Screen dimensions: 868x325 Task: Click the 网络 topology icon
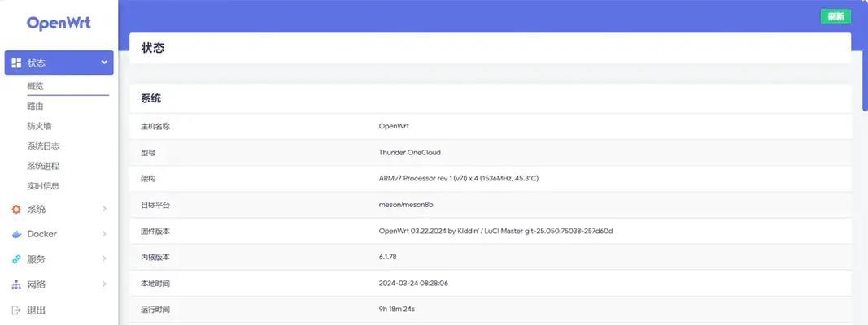click(x=16, y=284)
